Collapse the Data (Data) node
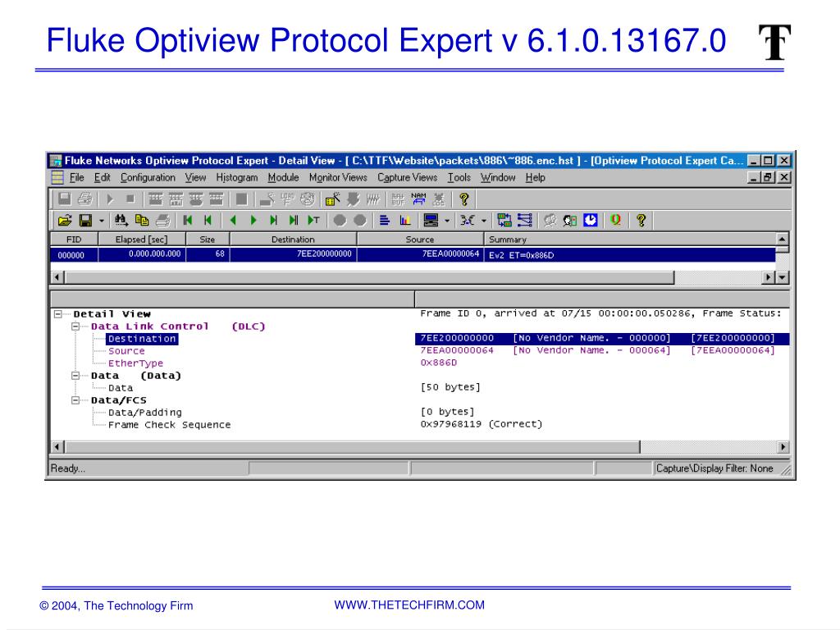 click(x=75, y=376)
